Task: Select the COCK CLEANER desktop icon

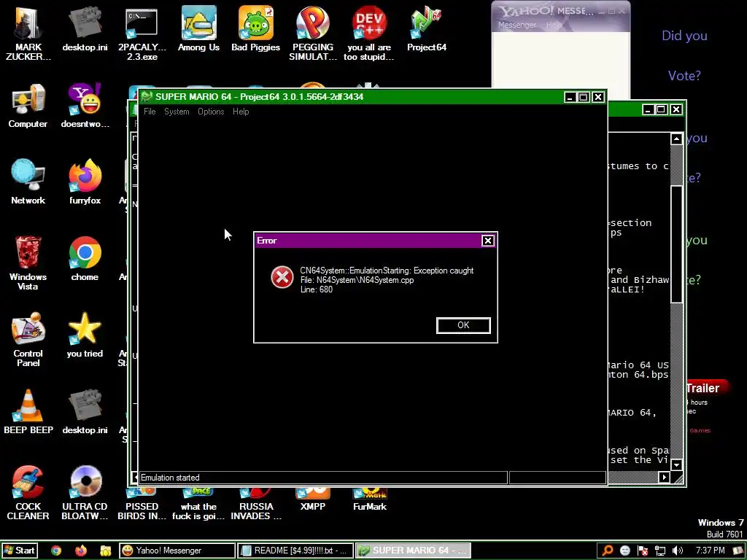Action: point(28,493)
